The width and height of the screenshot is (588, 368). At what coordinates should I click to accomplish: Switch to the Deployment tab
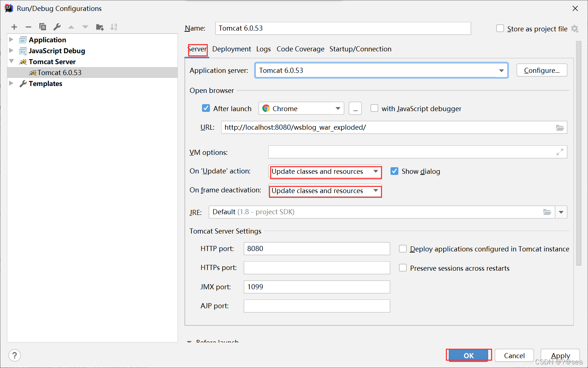pos(231,49)
